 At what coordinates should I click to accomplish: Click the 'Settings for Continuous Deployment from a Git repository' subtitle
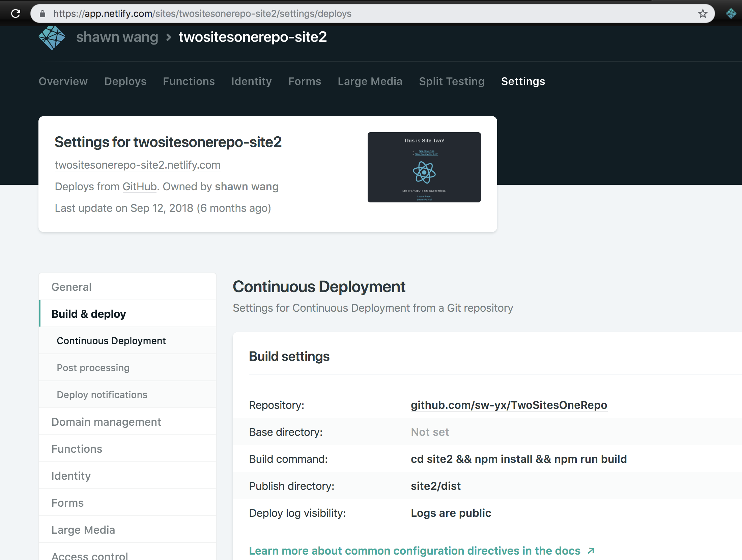coord(373,308)
